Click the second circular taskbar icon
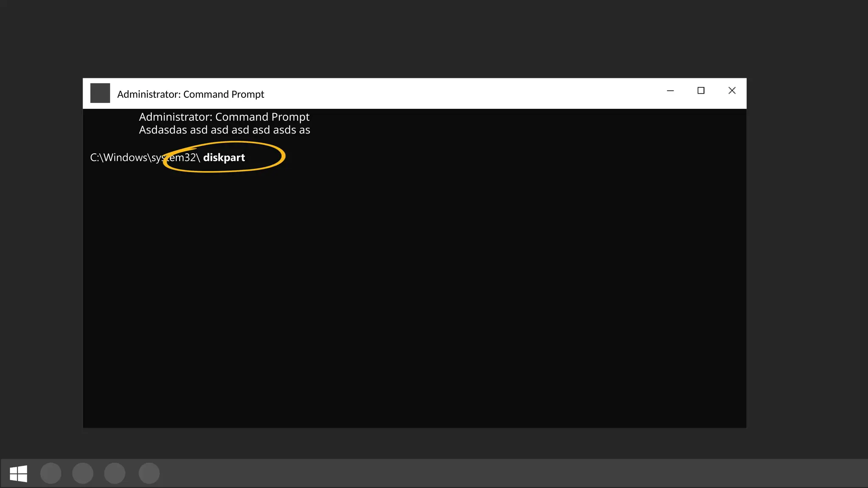The width and height of the screenshot is (868, 488). click(x=83, y=473)
